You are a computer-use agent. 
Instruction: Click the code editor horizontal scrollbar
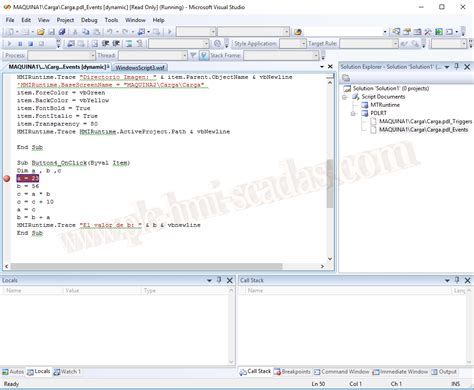click(x=146, y=266)
